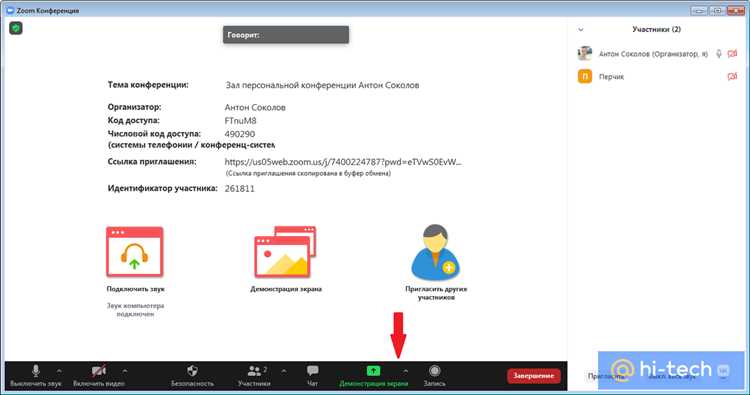750x395 pixels.
Task: Select participant Перчик in the list
Action: [658, 77]
